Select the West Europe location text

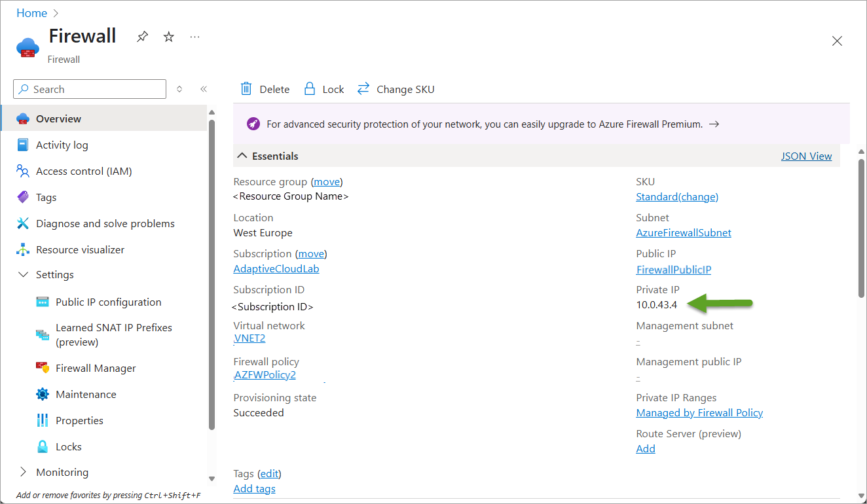coord(263,232)
